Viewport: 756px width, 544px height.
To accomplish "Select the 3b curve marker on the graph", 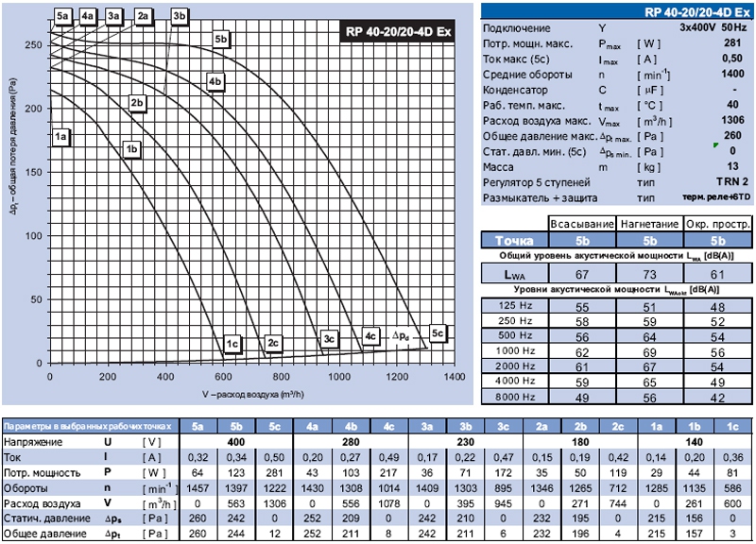I will [x=180, y=16].
